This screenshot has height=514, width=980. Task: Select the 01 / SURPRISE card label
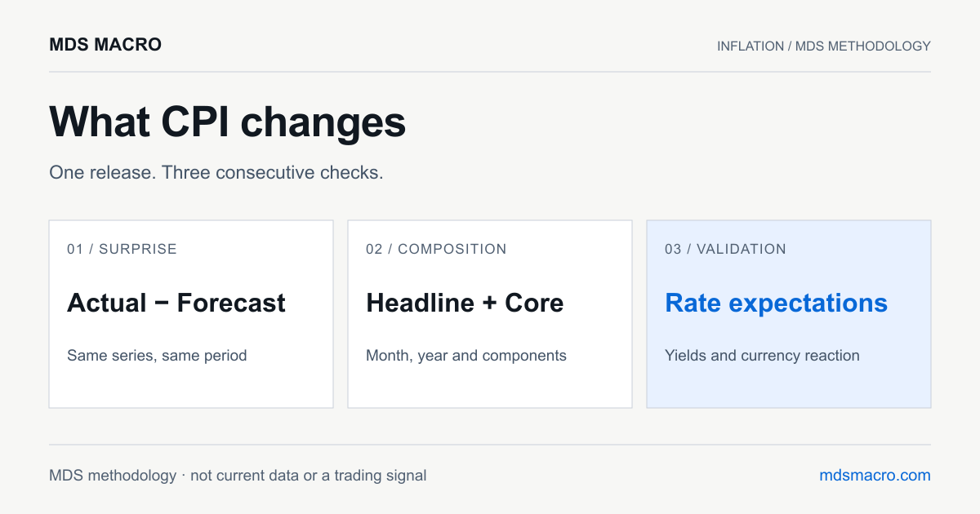coord(122,249)
